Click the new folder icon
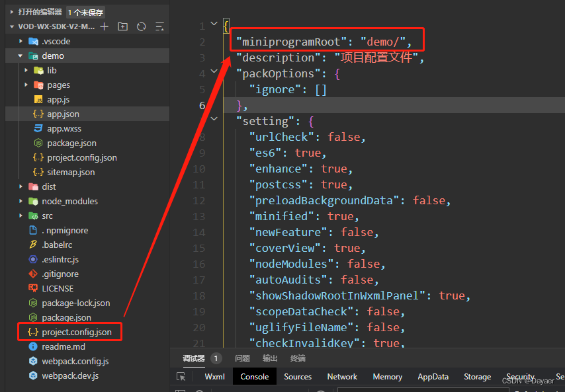Image resolution: width=565 pixels, height=392 pixels. point(123,26)
